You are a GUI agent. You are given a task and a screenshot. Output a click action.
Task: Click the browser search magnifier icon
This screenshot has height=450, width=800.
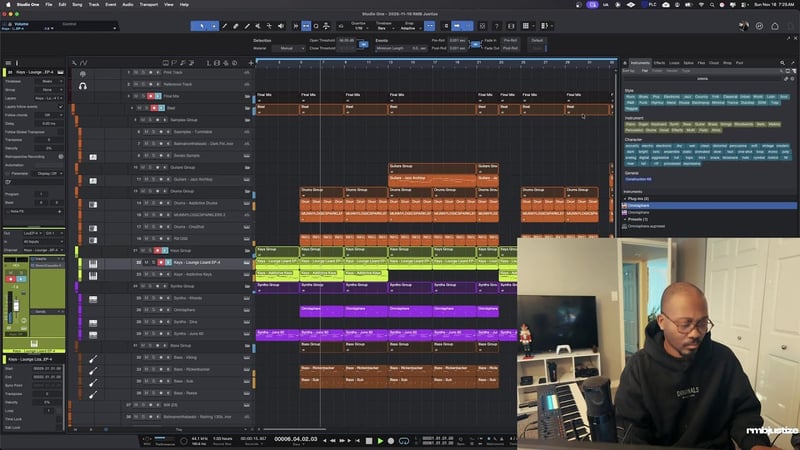(x=783, y=62)
